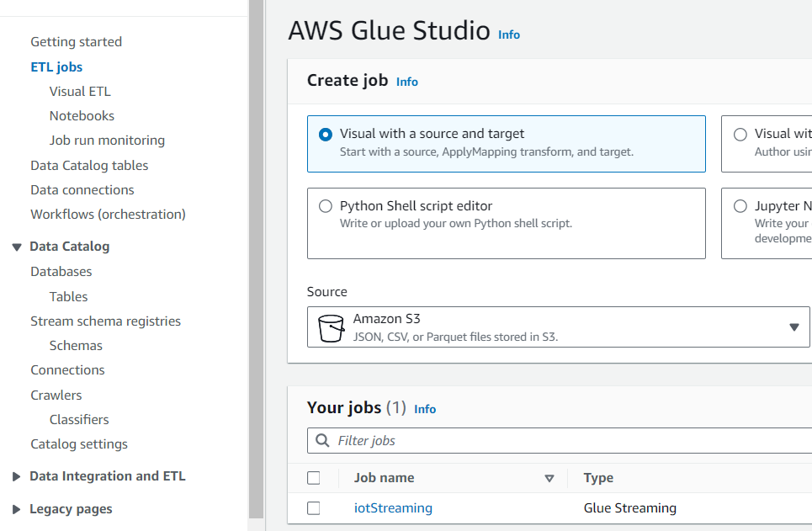The height and width of the screenshot is (531, 812).
Task: Sort jobs using the Job name arrow
Action: (549, 478)
